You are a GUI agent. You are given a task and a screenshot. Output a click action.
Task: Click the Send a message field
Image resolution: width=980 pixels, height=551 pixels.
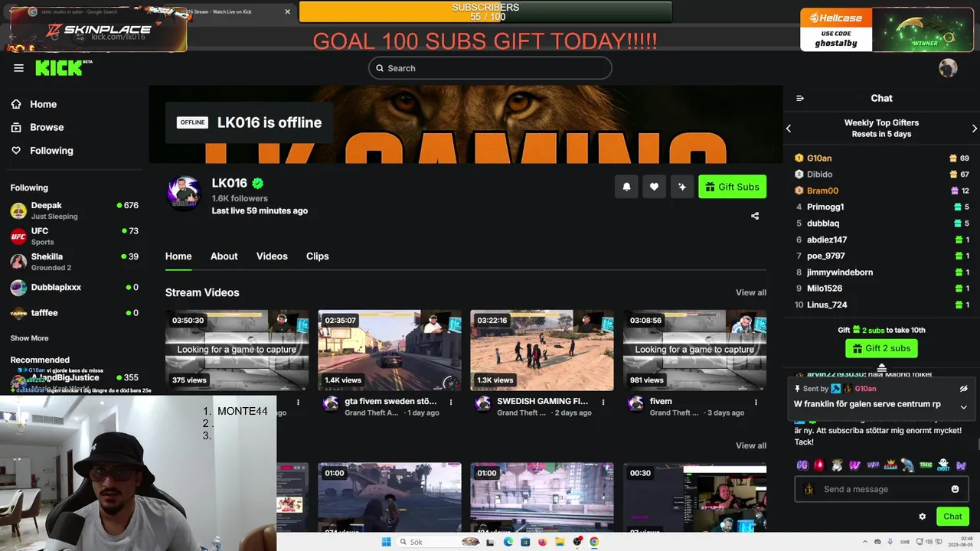click(x=881, y=489)
